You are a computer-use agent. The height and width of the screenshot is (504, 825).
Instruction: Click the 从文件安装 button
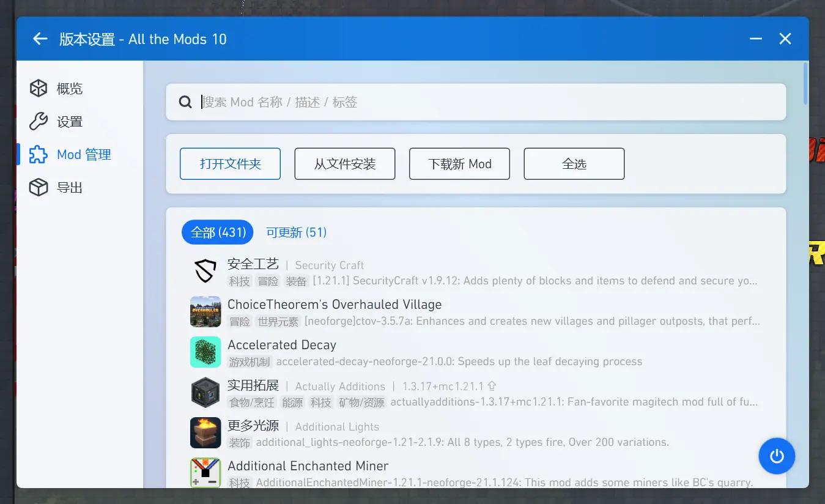345,164
